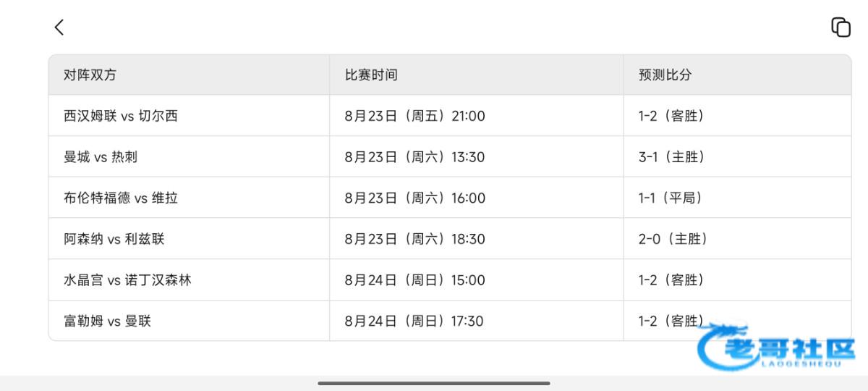The height and width of the screenshot is (391, 868).
Task: Click the 3-1（主胜）prediction cell
Action: point(672,157)
